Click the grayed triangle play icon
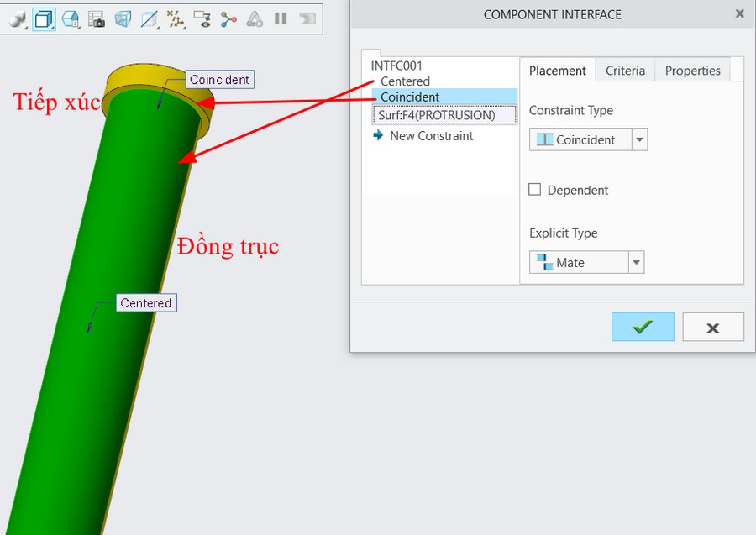Viewport: 756px width, 535px height. point(254,19)
